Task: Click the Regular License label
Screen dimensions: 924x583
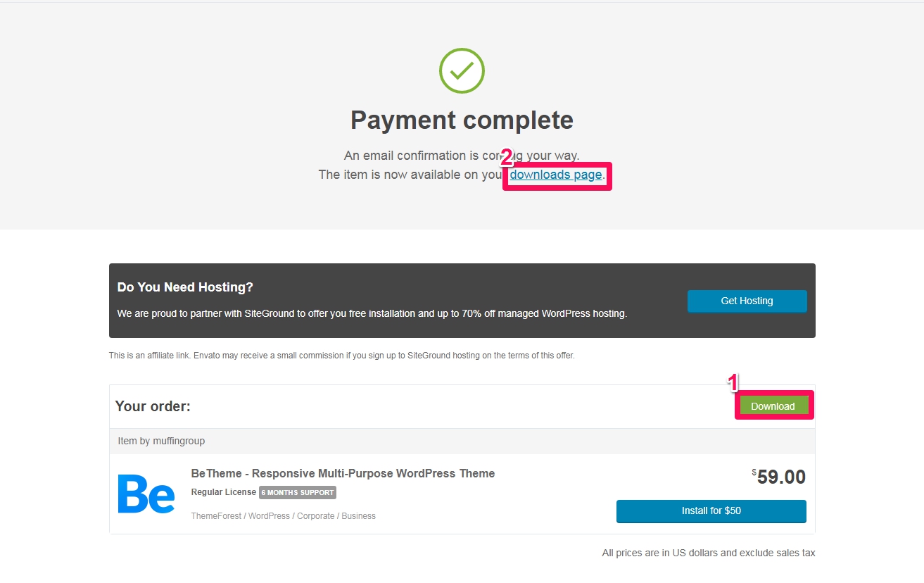Action: (224, 492)
